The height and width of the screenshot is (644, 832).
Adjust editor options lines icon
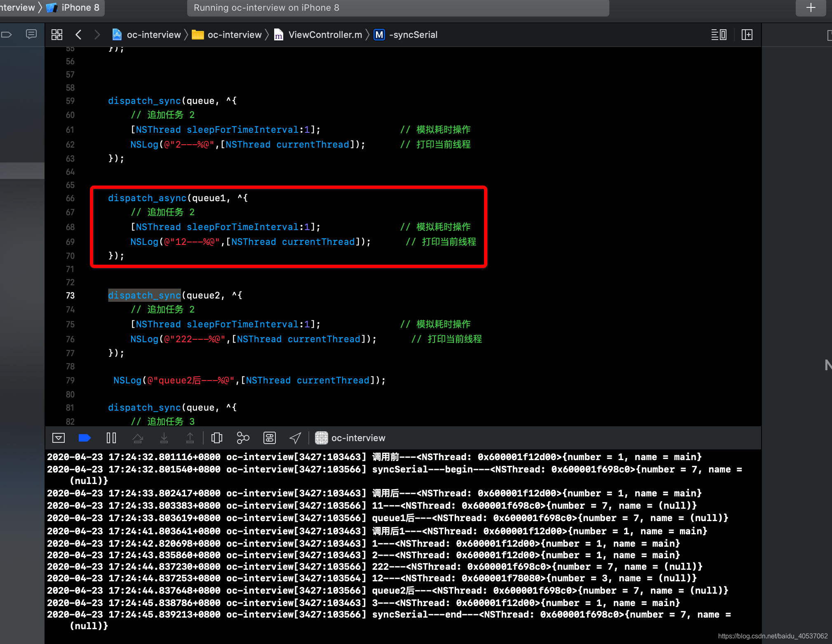[719, 35]
